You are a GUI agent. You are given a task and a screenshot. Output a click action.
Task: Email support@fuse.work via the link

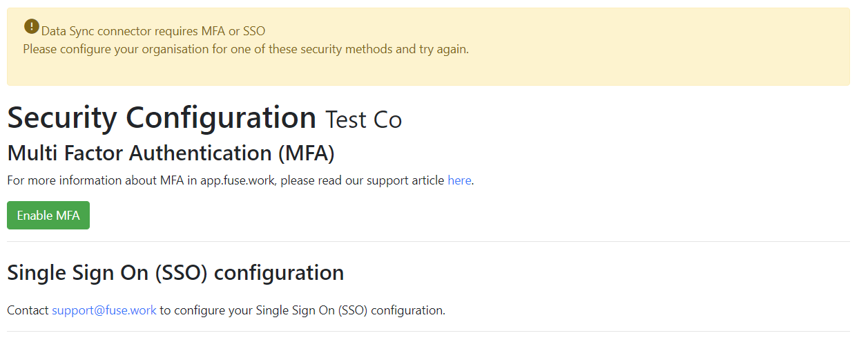(x=104, y=310)
